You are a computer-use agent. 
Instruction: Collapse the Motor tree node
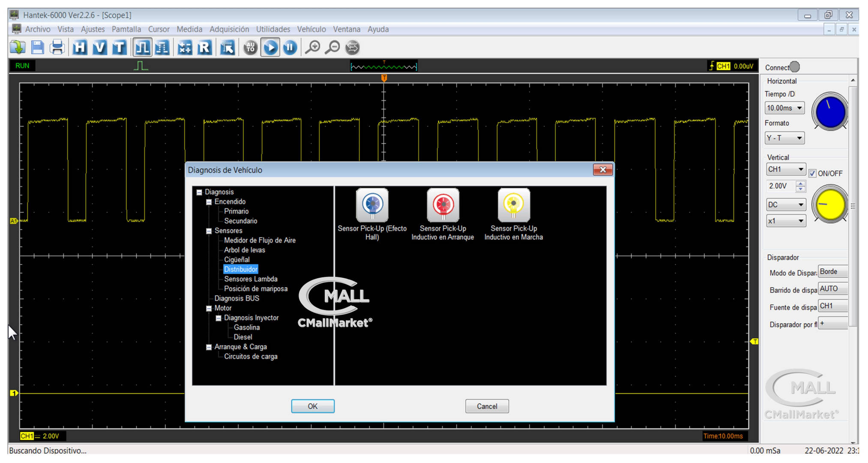pyautogui.click(x=209, y=309)
